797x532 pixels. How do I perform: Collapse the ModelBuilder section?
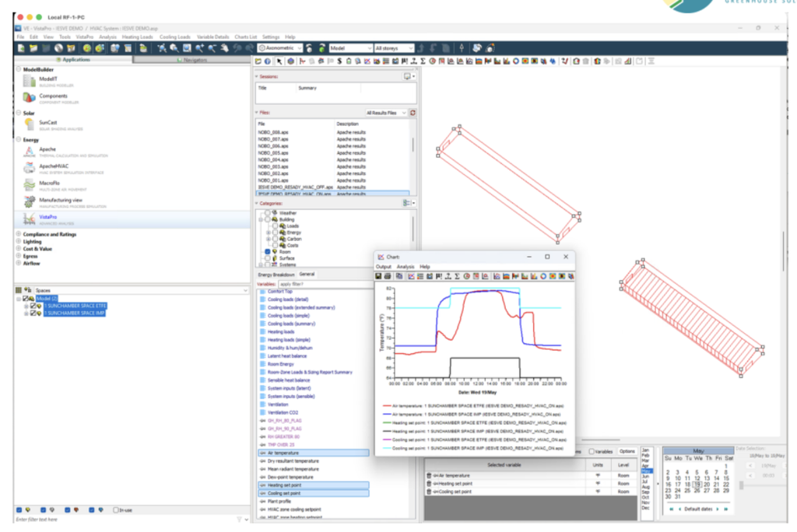[x=19, y=70]
